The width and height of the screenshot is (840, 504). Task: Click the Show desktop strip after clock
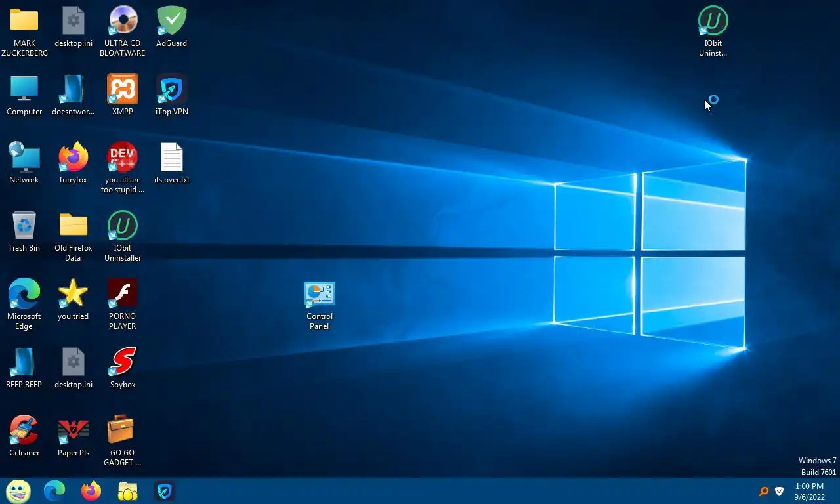837,492
